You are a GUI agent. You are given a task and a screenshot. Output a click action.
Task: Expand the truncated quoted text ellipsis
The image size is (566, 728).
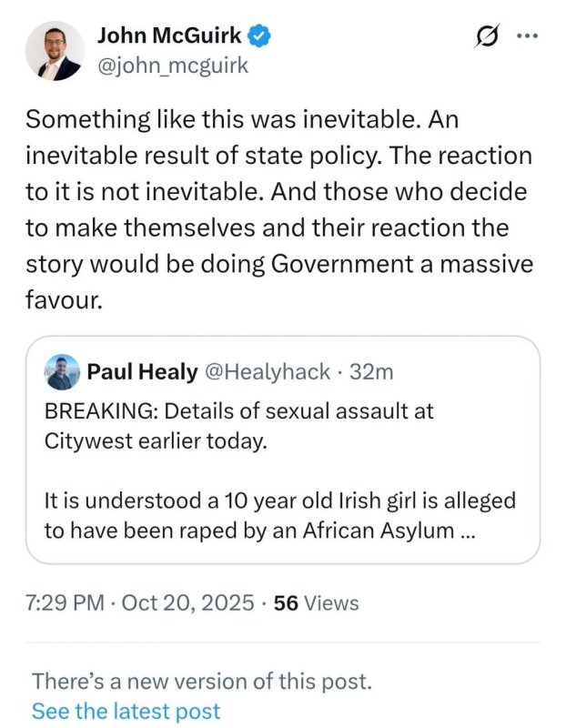(x=467, y=531)
